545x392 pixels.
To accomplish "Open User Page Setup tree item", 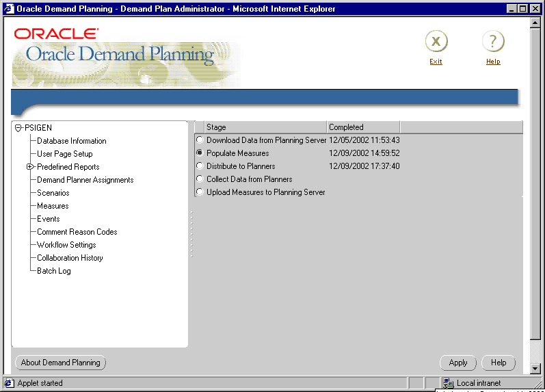I will [x=65, y=154].
